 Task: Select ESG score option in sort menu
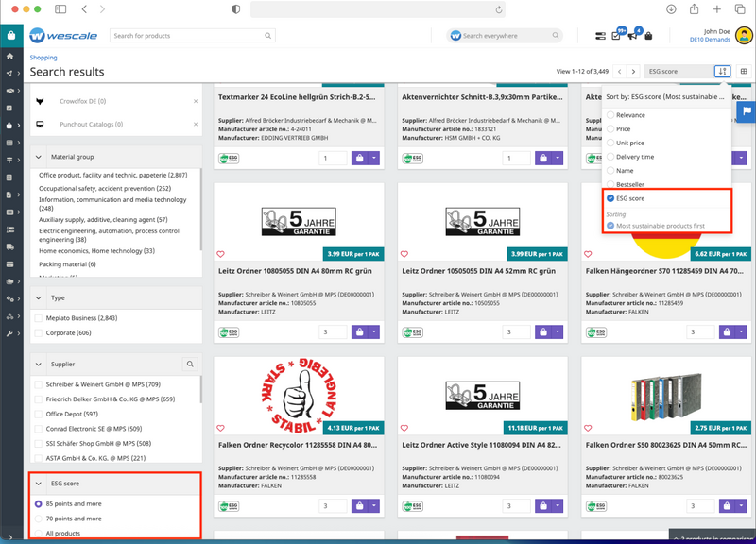point(610,198)
